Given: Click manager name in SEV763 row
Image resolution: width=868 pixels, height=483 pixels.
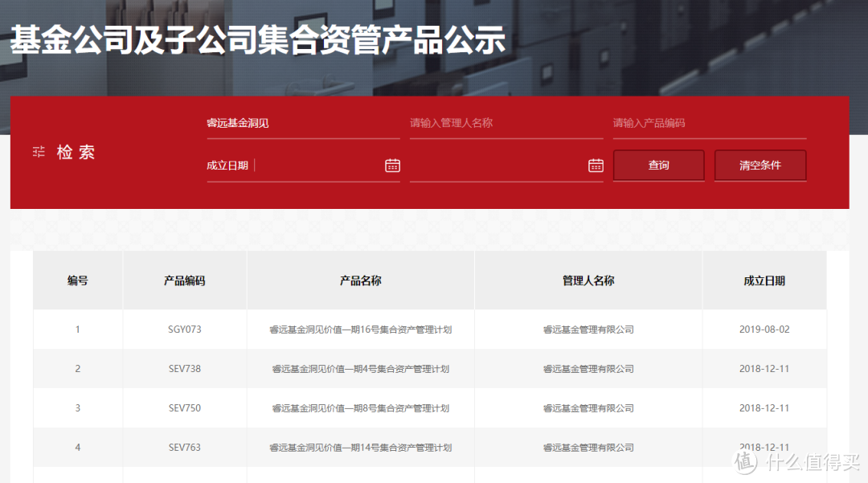Looking at the screenshot, I should tap(588, 448).
